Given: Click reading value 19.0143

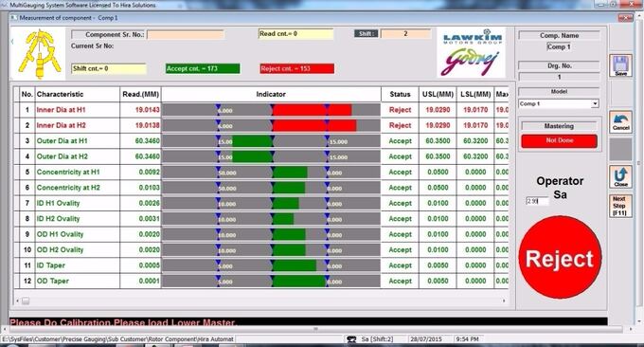Looking at the screenshot, I should point(147,110).
